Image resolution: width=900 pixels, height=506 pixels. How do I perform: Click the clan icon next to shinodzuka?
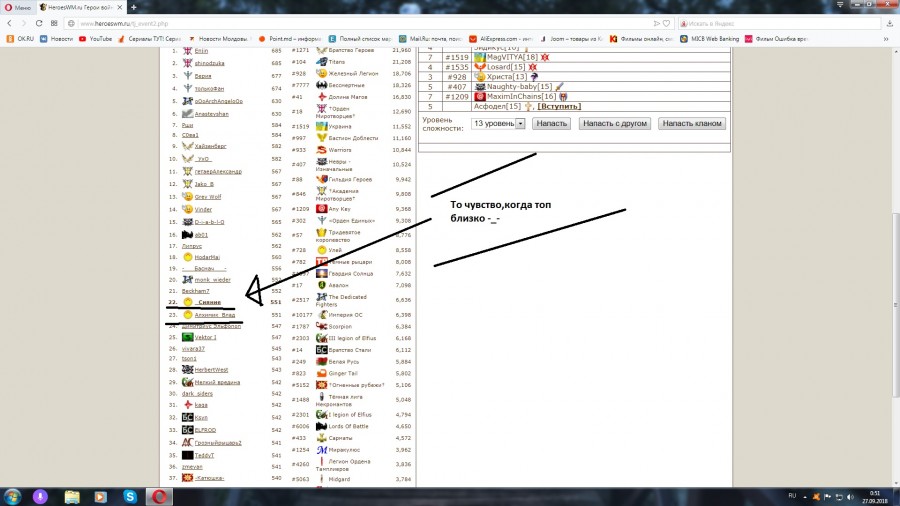[x=187, y=63]
